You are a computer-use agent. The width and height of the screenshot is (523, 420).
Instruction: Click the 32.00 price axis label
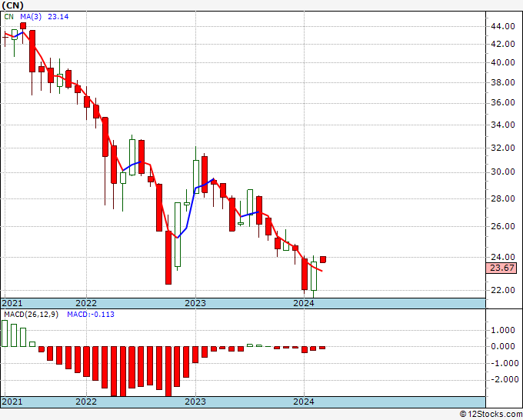[x=502, y=148]
